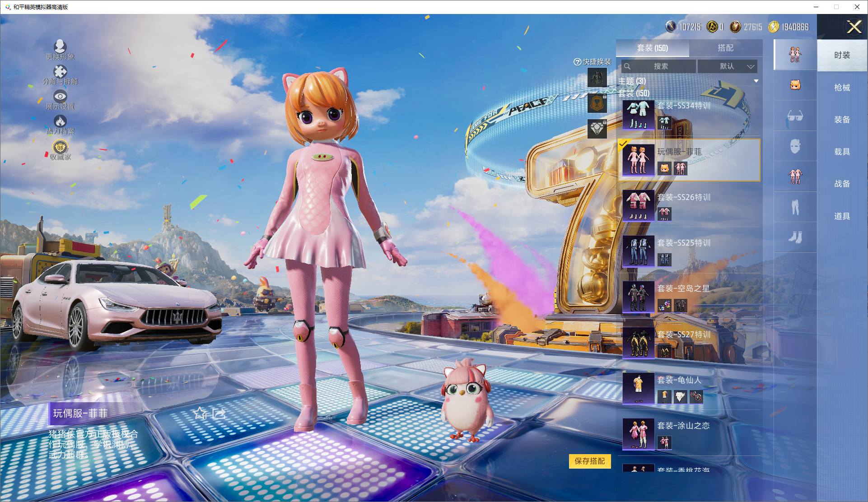Select the glasses category icon
868x502 pixels.
[x=795, y=116]
